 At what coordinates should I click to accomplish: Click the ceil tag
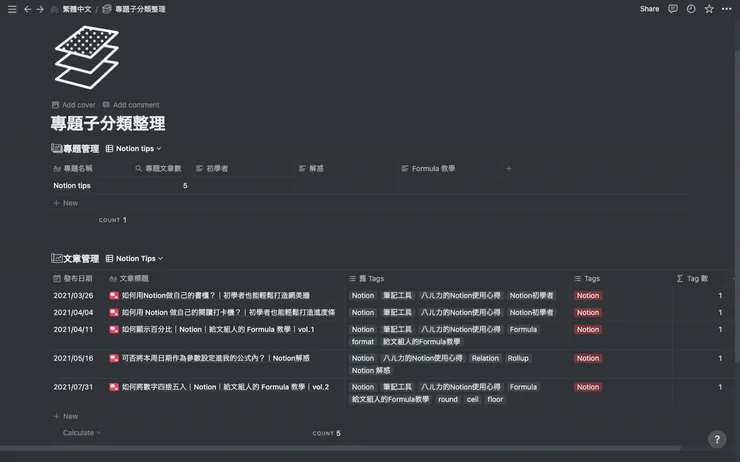(472, 399)
